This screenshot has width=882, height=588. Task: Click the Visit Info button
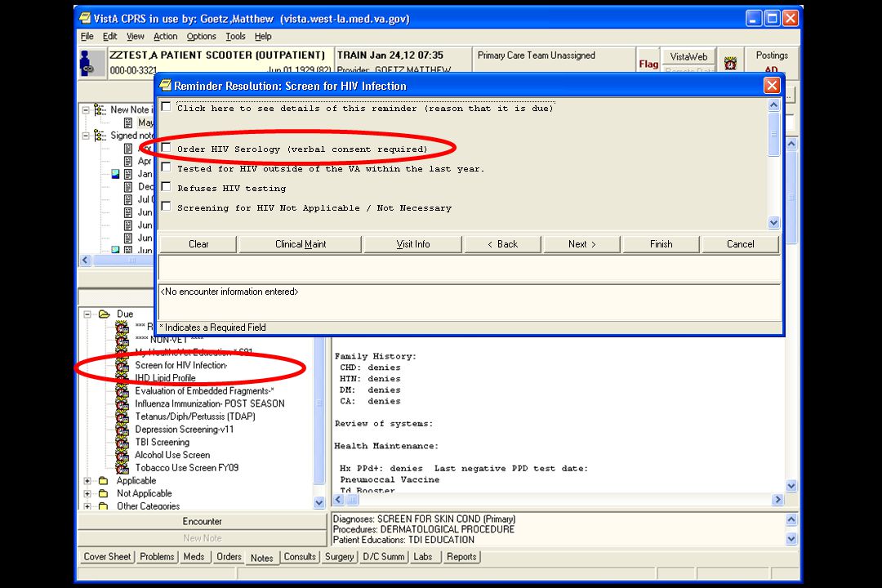click(413, 244)
